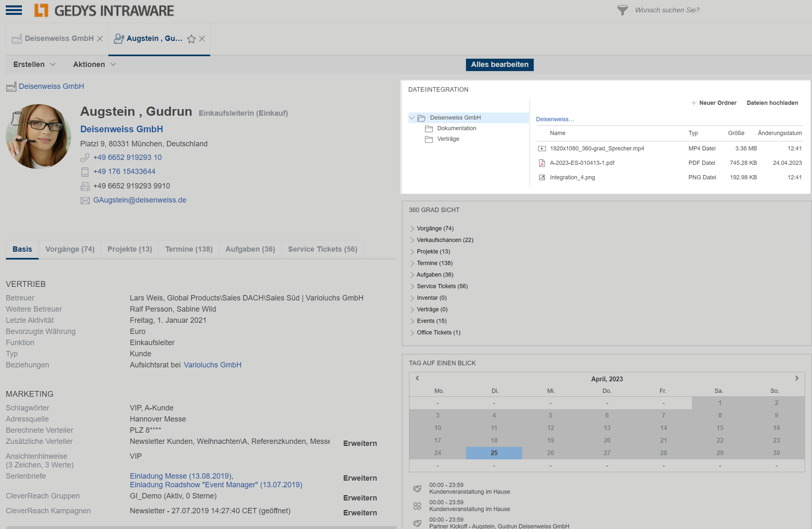Open the Aktionen dropdown

pyautogui.click(x=94, y=64)
